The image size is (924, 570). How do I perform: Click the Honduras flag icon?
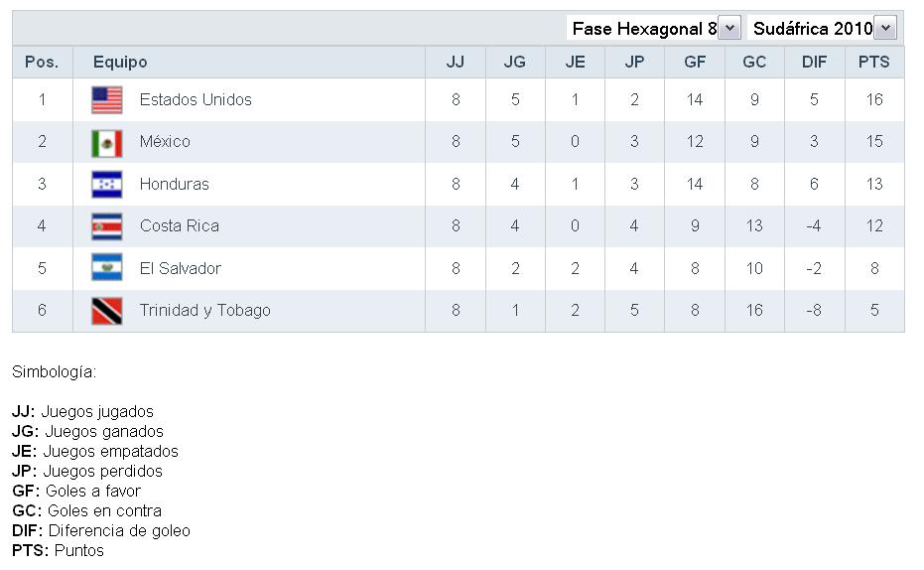coord(107,184)
